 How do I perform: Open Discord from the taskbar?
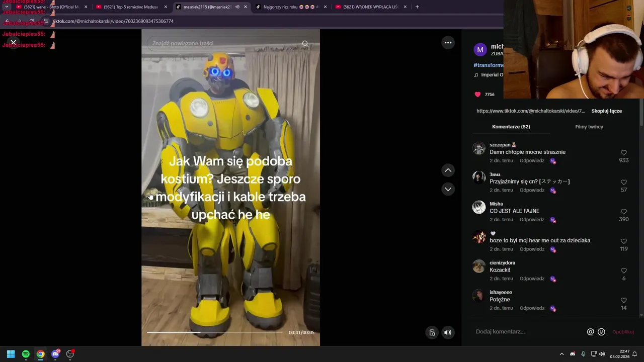pos(55,354)
